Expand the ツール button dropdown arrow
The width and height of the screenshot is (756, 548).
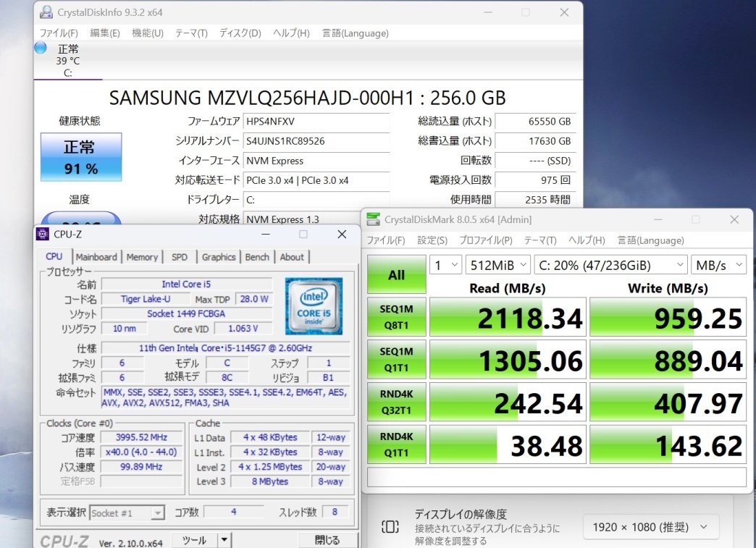224,540
